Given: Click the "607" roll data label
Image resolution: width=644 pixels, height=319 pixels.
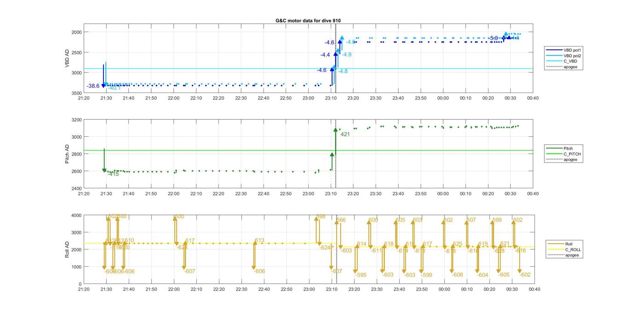Looking at the screenshot, I should [471, 220].
